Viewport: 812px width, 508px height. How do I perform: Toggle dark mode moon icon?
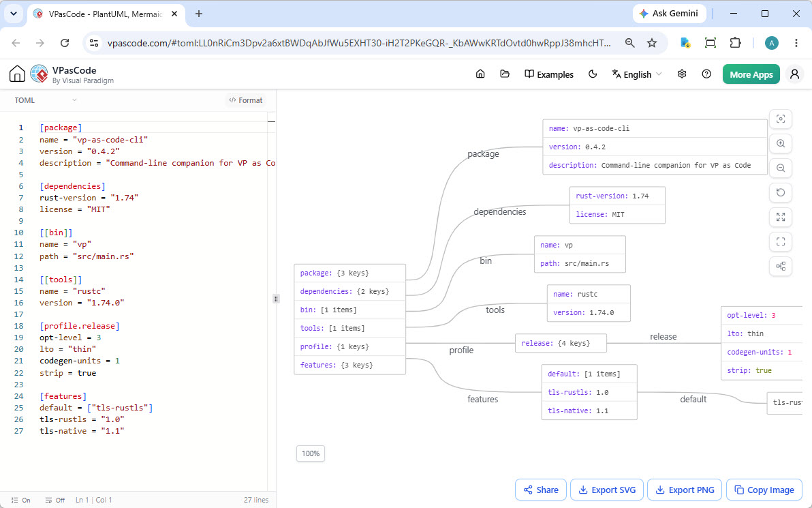click(x=593, y=74)
